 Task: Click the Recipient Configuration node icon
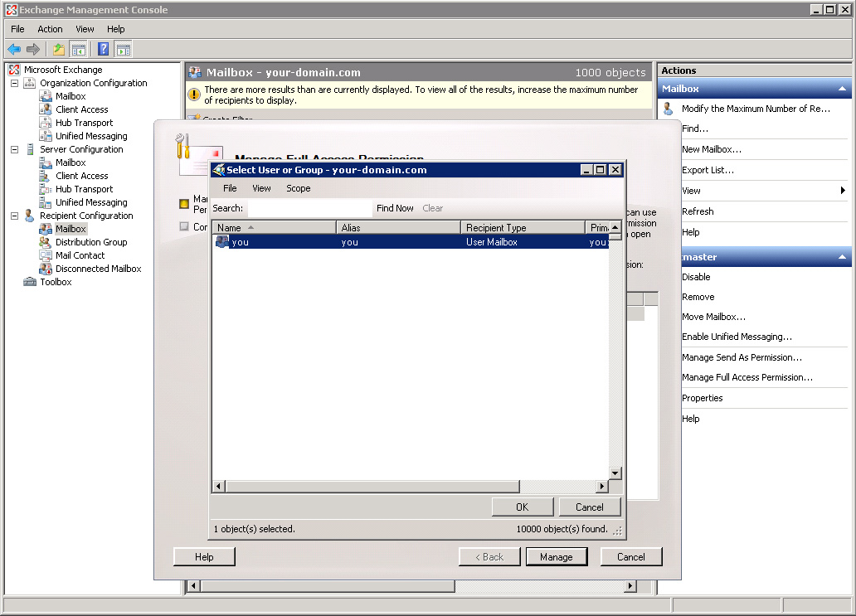tap(30, 216)
